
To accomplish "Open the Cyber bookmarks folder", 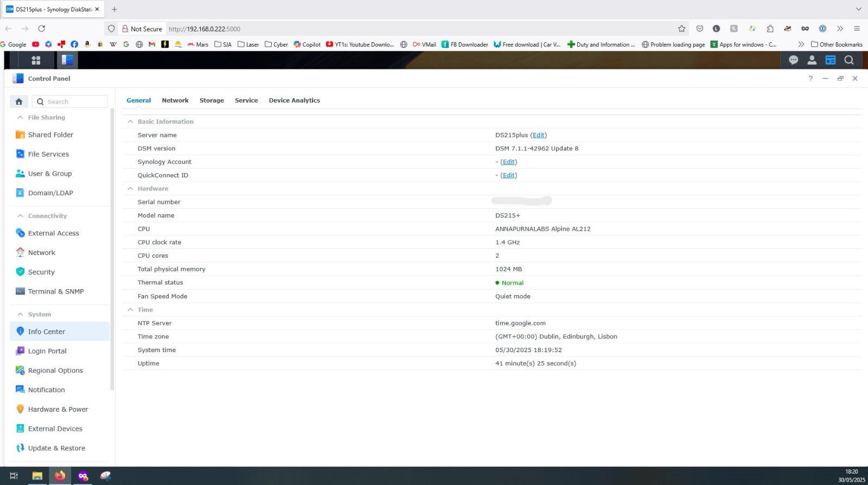I will pyautogui.click(x=276, y=44).
